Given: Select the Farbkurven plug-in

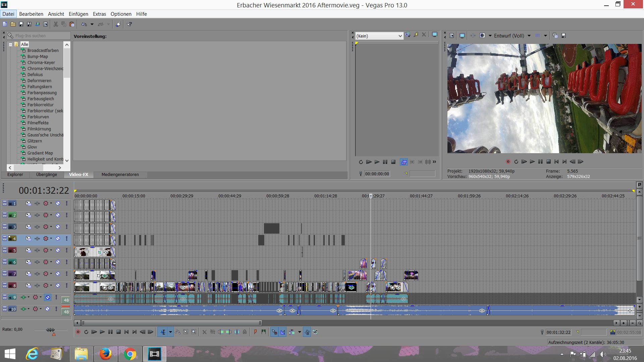Looking at the screenshot, I should 38,117.
